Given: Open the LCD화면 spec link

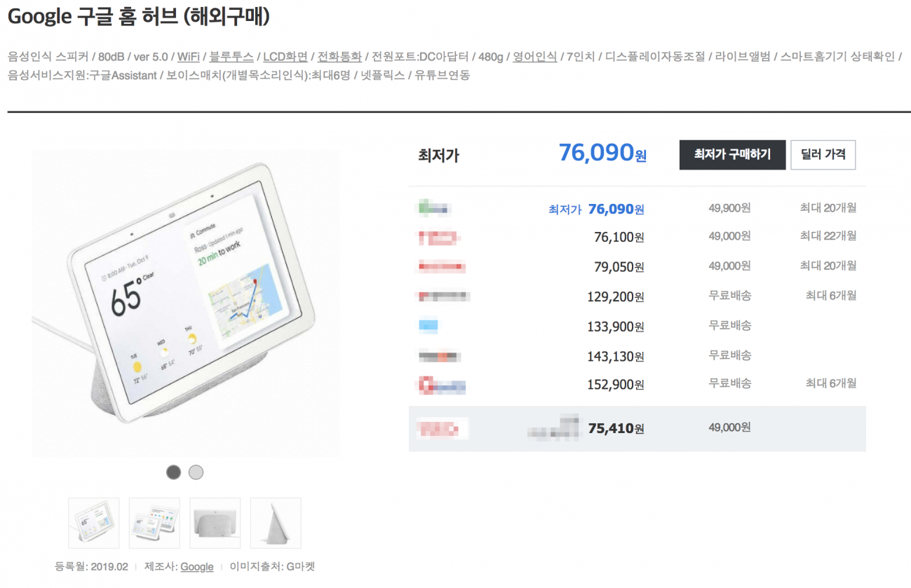Looking at the screenshot, I should coord(285,57).
